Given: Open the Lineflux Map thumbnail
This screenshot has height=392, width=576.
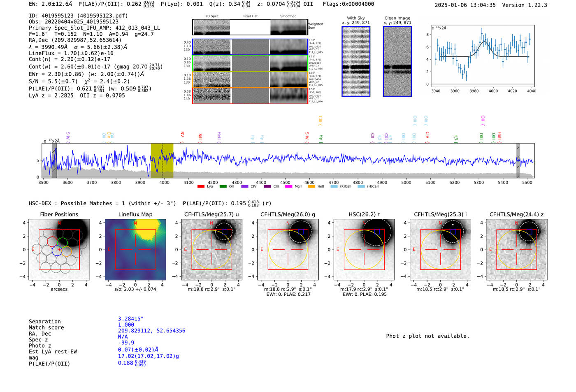Looking at the screenshot, I should click(135, 250).
